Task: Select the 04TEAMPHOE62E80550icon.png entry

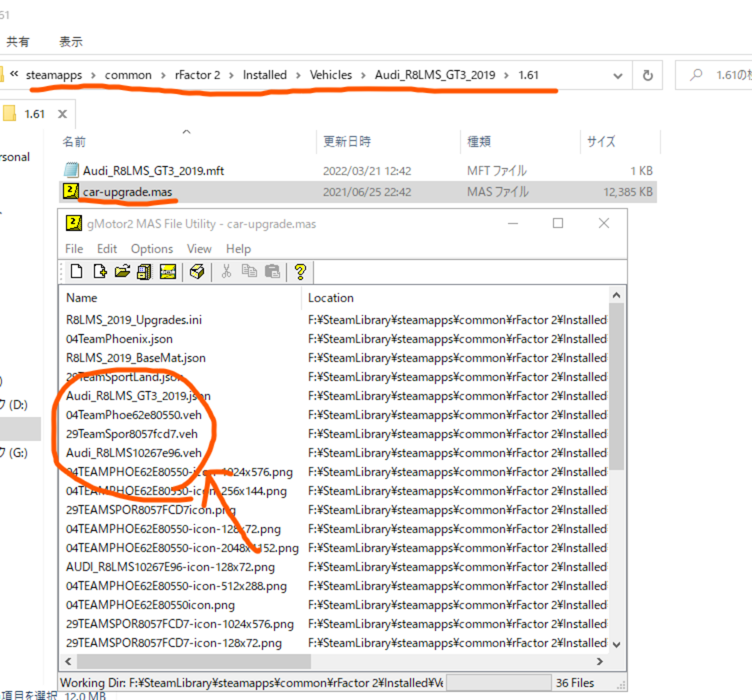Action: tap(150, 605)
